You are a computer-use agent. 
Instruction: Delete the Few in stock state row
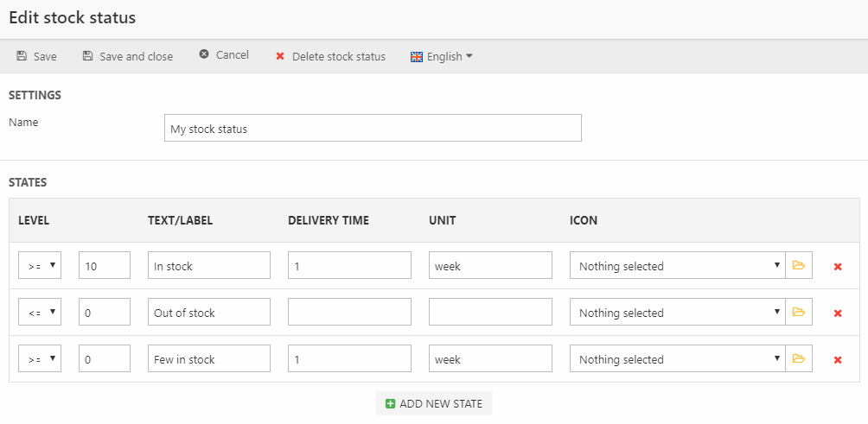(x=837, y=360)
